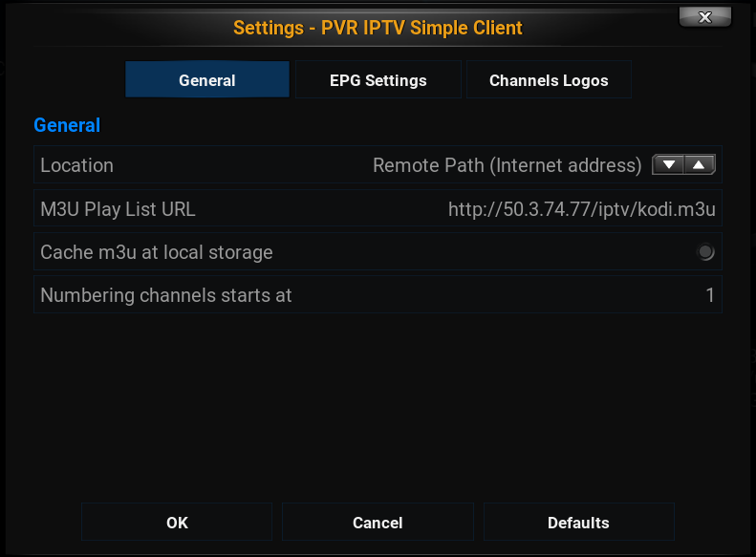
Task: Click the M3U playlist URL value
Action: click(582, 209)
